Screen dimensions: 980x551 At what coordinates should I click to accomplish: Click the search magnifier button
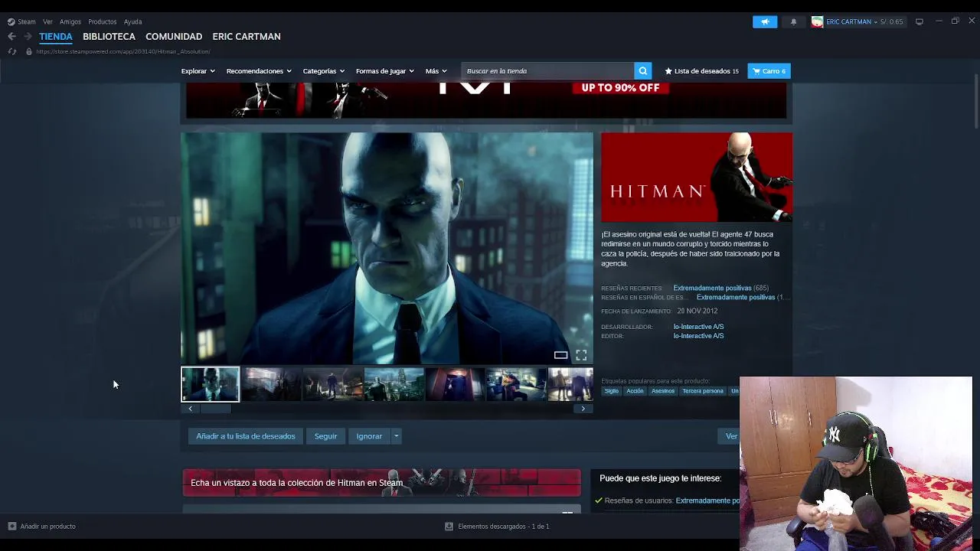tap(643, 71)
